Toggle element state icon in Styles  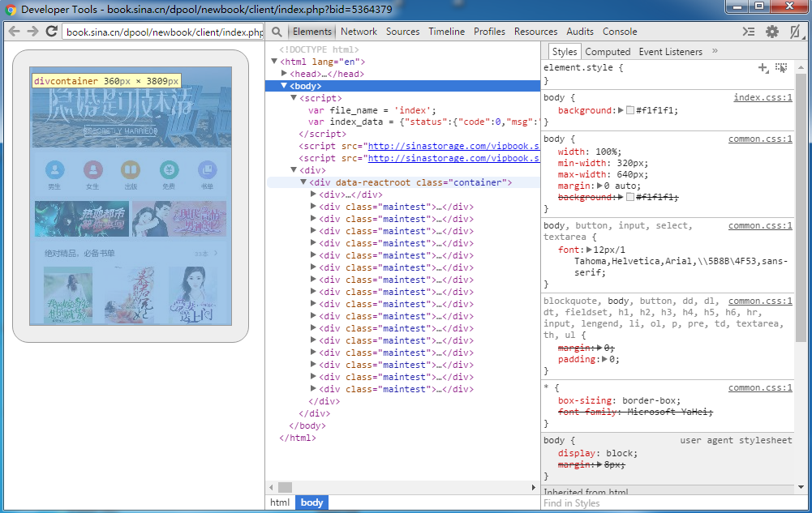coord(781,68)
